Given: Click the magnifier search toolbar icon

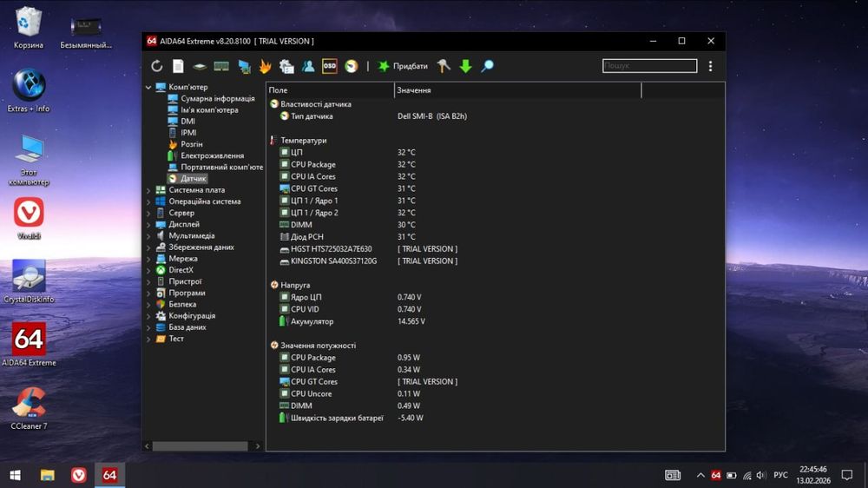Looking at the screenshot, I should point(487,67).
